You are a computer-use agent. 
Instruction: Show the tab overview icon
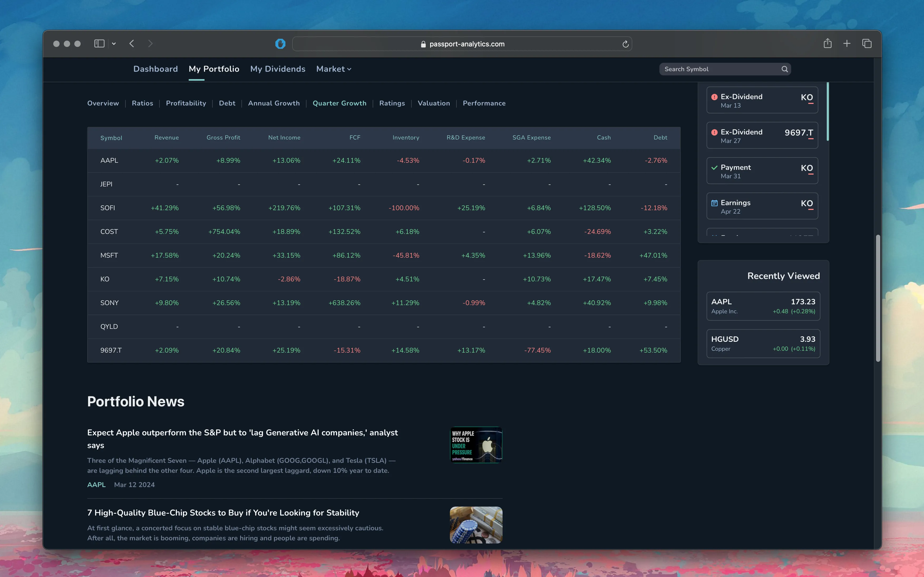(867, 44)
